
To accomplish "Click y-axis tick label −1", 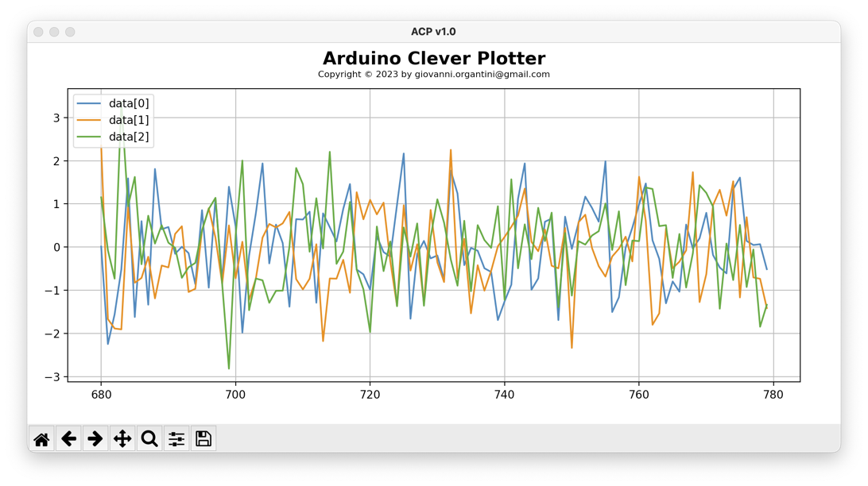I will pyautogui.click(x=52, y=291).
